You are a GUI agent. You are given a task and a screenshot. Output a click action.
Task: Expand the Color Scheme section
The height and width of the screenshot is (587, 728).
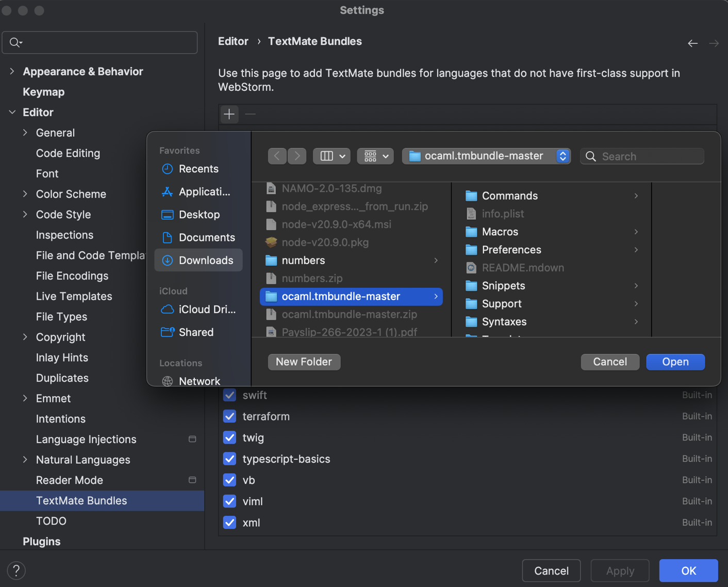coord(25,194)
